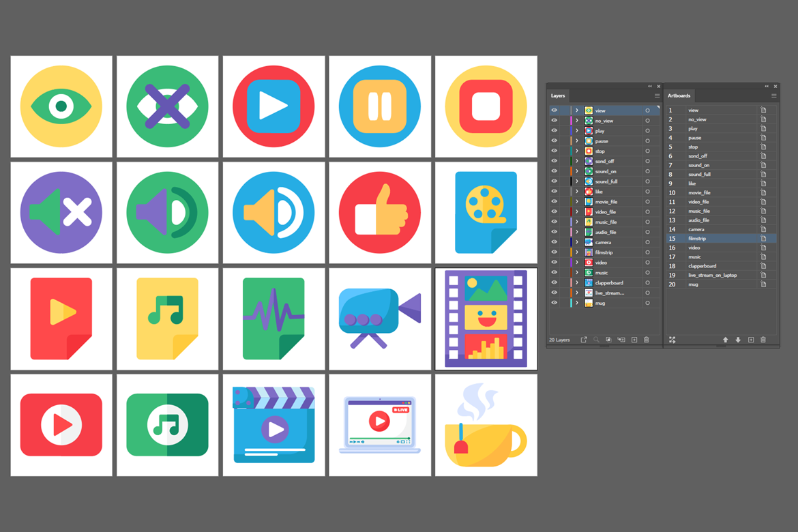Move the filmstrip artboard down the list
798x532 pixels.
click(x=738, y=339)
